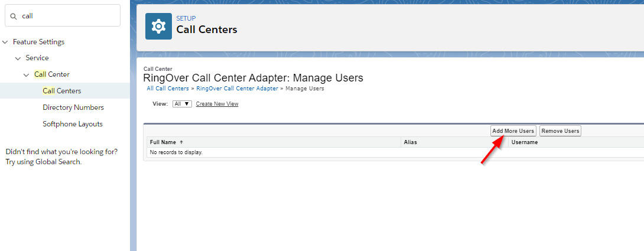644x251 pixels.
Task: Sort by Alias column header
Action: 410,142
